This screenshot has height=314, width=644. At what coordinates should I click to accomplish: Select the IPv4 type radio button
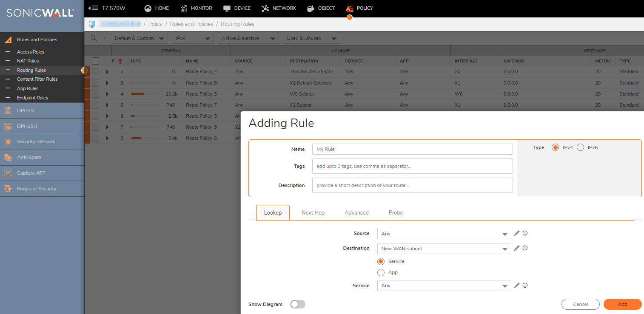click(x=555, y=147)
